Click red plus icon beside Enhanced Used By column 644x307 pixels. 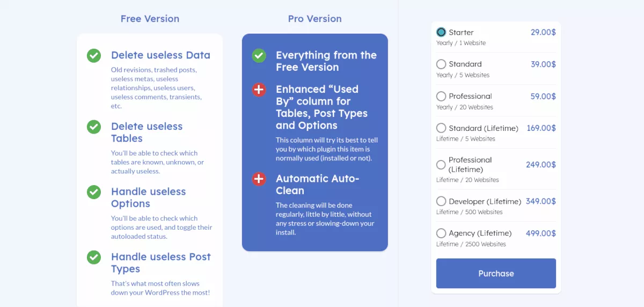259,90
